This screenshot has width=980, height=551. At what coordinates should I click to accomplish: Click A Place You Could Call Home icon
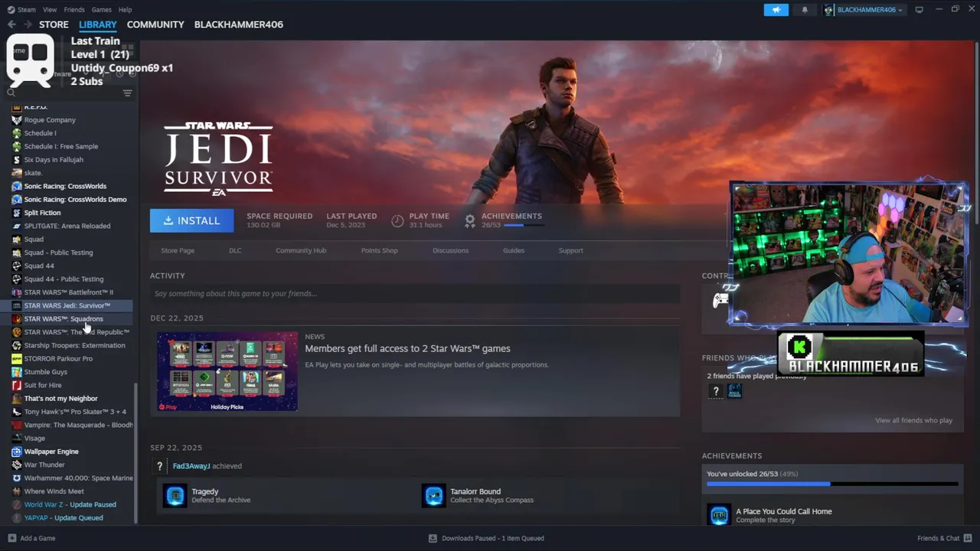[719, 515]
